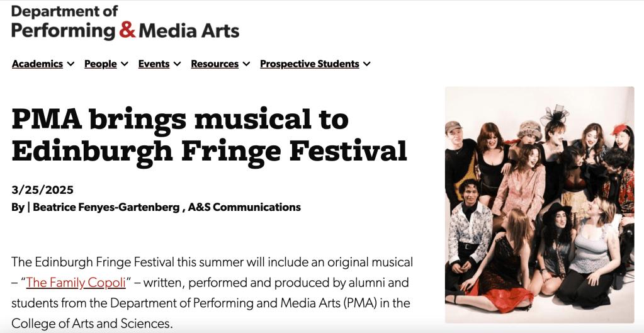Open the Academics menu link
Viewport: 644px width, 333px height.
point(37,64)
